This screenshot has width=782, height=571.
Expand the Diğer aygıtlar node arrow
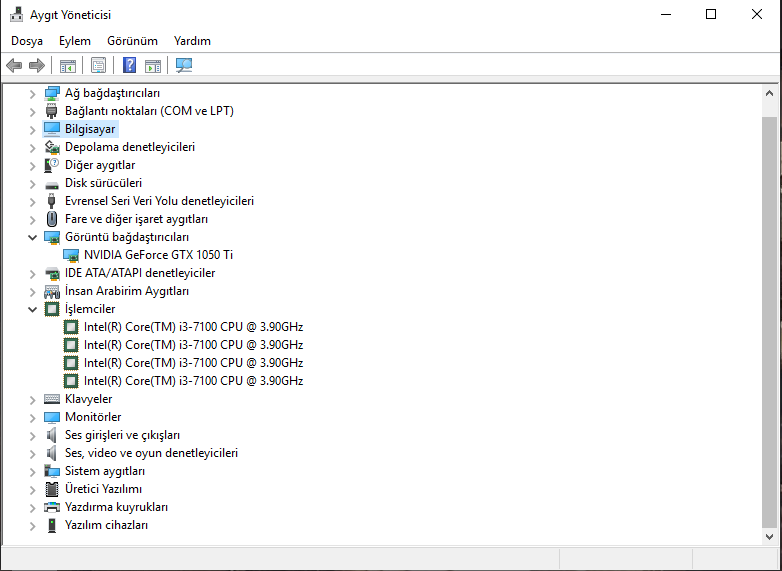32,166
